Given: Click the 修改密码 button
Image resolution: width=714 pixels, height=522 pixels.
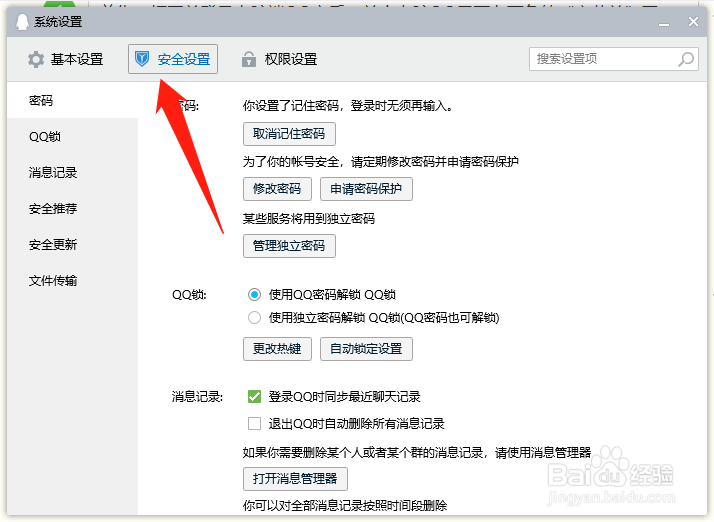Looking at the screenshot, I should point(277,189).
